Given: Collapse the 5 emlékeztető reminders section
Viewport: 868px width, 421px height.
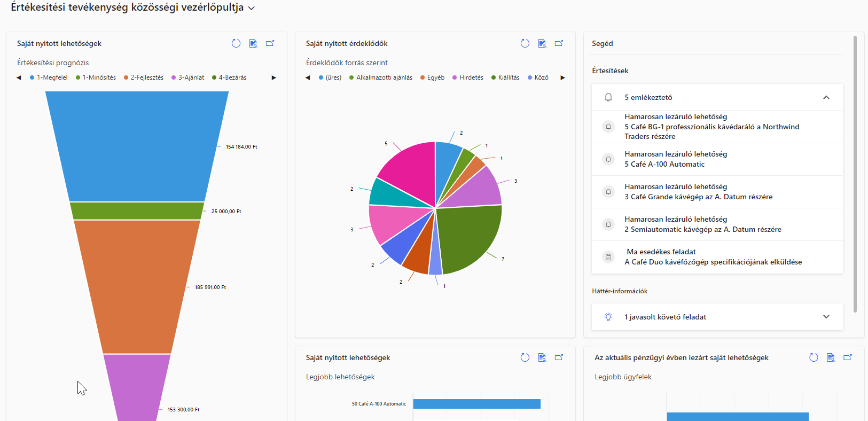Looking at the screenshot, I should [x=826, y=97].
